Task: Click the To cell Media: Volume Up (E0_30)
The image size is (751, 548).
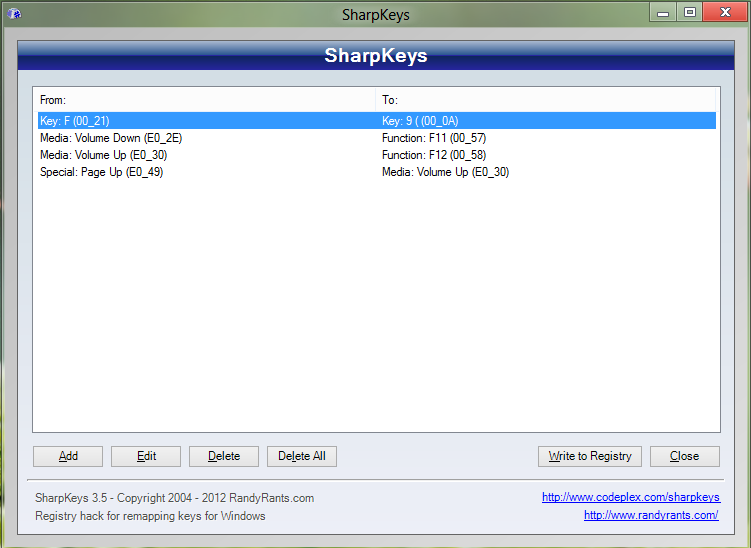Action: click(x=445, y=172)
